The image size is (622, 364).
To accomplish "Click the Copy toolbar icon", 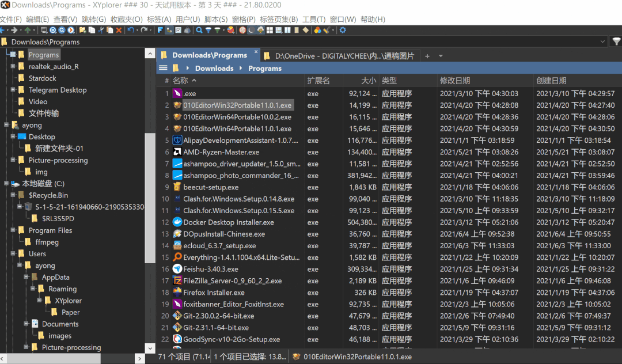I will (92, 30).
